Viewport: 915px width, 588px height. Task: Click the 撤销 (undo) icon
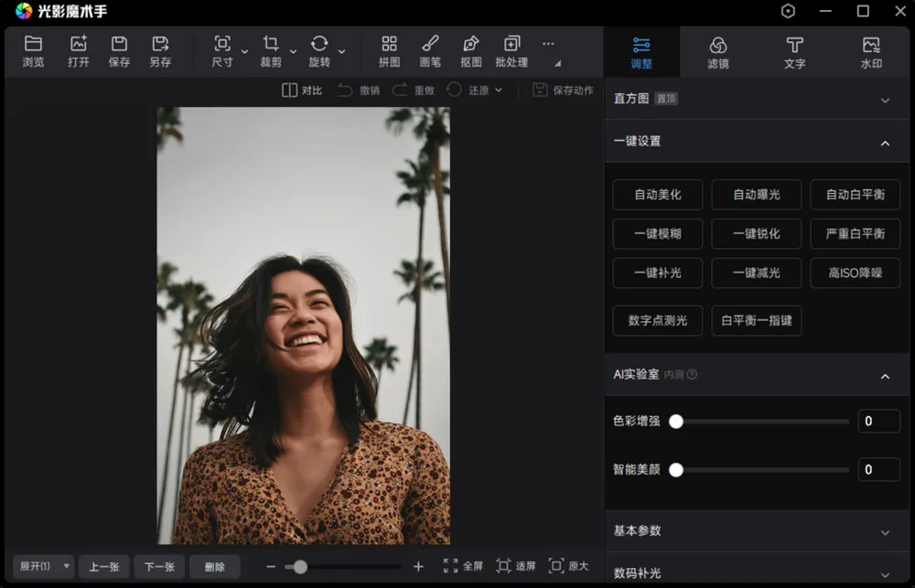tap(360, 91)
